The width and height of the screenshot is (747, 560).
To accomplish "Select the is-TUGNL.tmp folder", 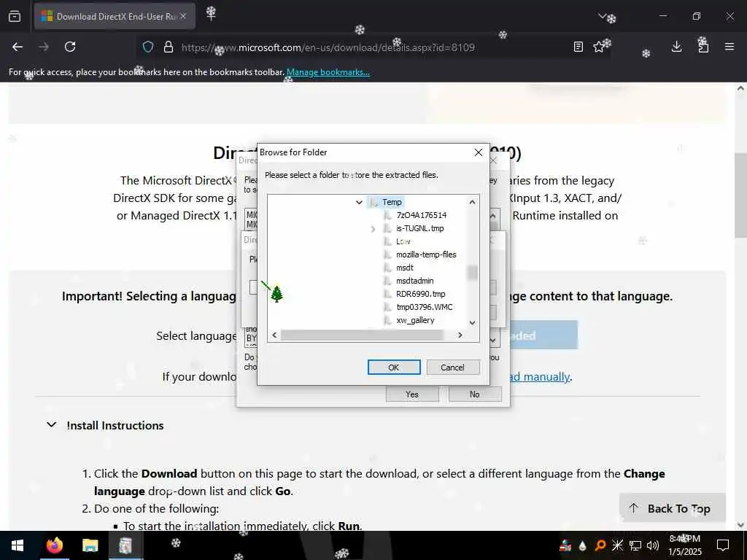I will [x=419, y=228].
